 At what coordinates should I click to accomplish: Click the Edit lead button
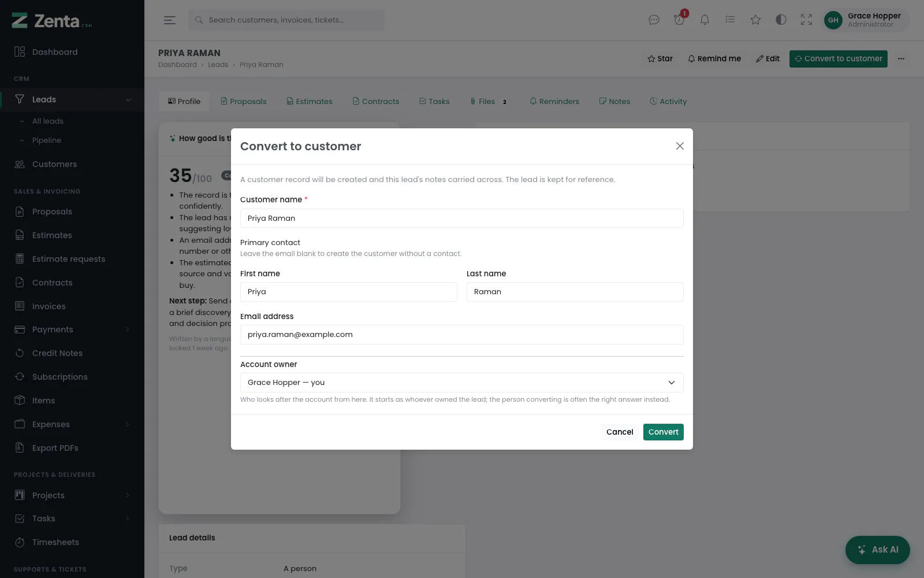coord(768,58)
